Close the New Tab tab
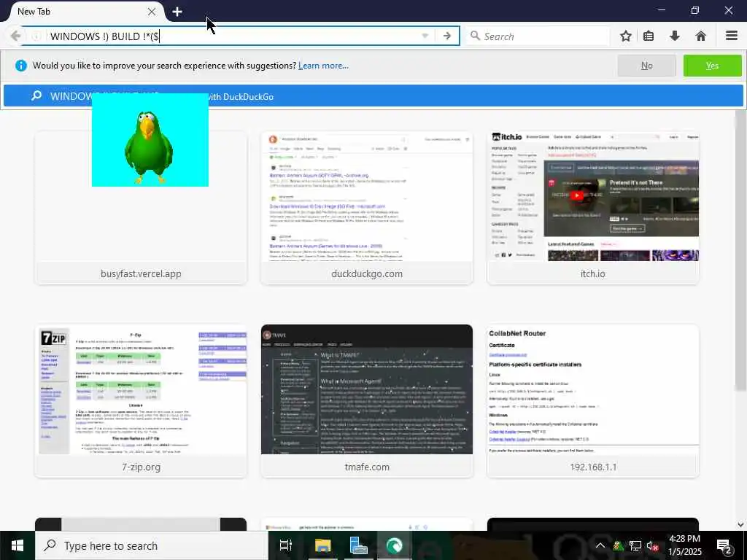The height and width of the screenshot is (560, 747). pyautogui.click(x=152, y=12)
